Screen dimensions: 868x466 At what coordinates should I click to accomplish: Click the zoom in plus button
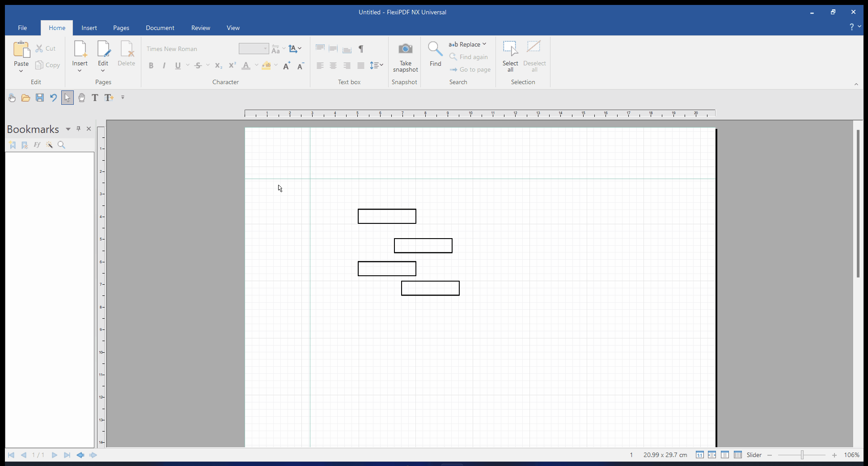(x=834, y=455)
